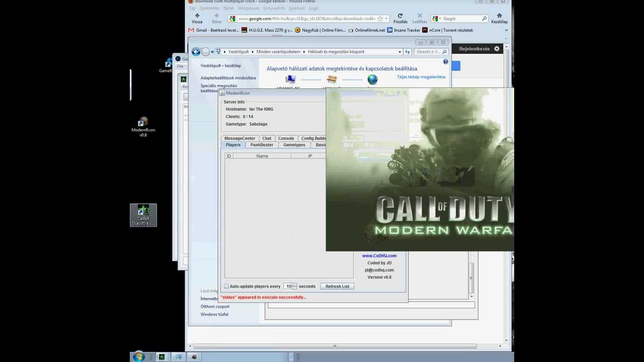Viewport: 644px width, 362px height.
Task: Open search engine dropdown in Firefox search box
Action: tap(441, 19)
